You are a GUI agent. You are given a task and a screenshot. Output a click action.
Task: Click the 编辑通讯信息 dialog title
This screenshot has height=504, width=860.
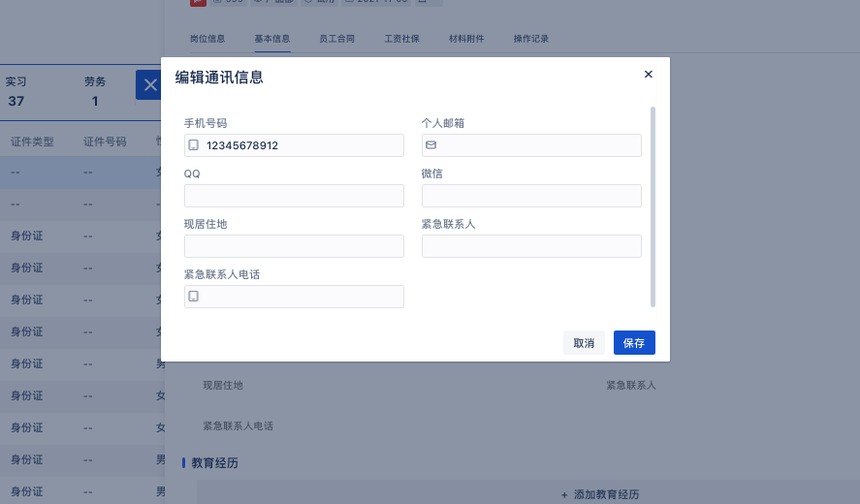pos(219,78)
